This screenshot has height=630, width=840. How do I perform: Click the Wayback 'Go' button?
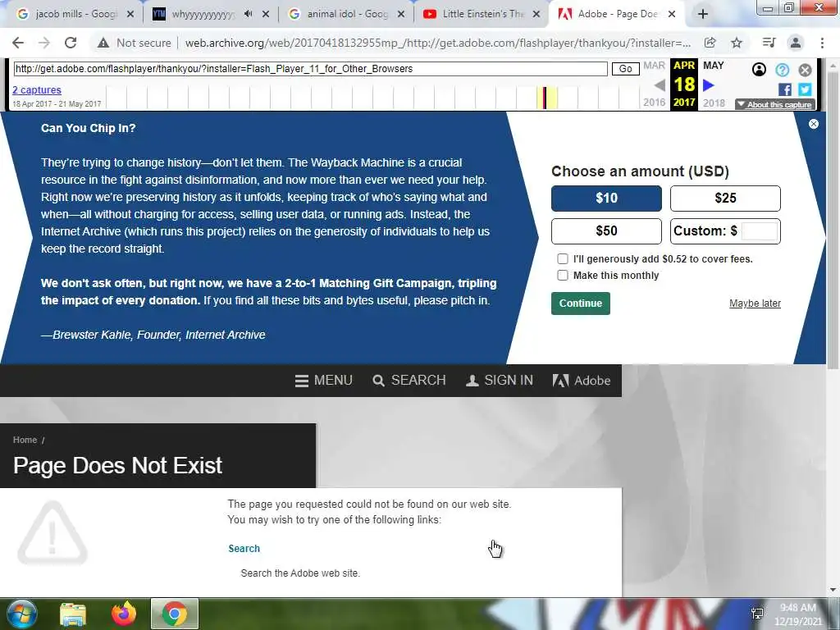tap(625, 69)
